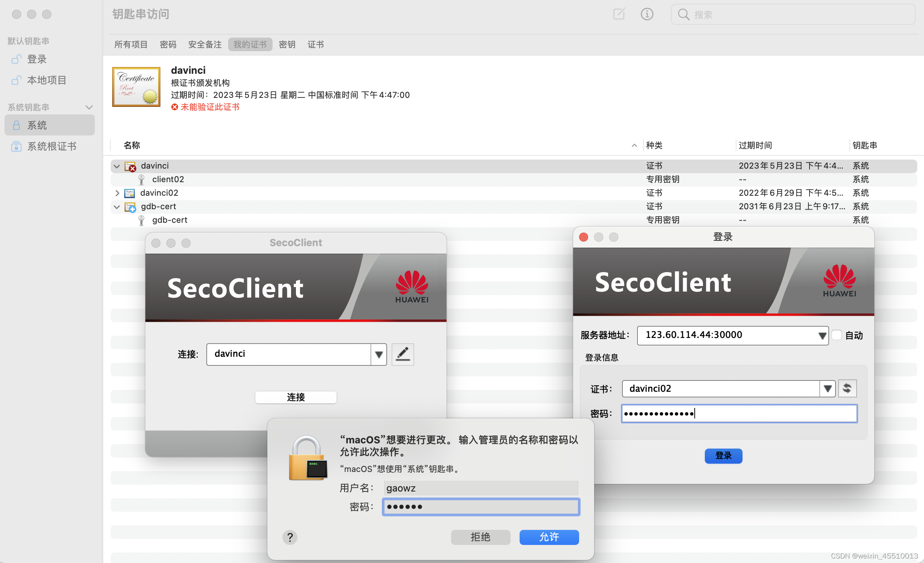Image resolution: width=924 pixels, height=563 pixels.
Task: Click the search magnifier icon
Action: 683,15
